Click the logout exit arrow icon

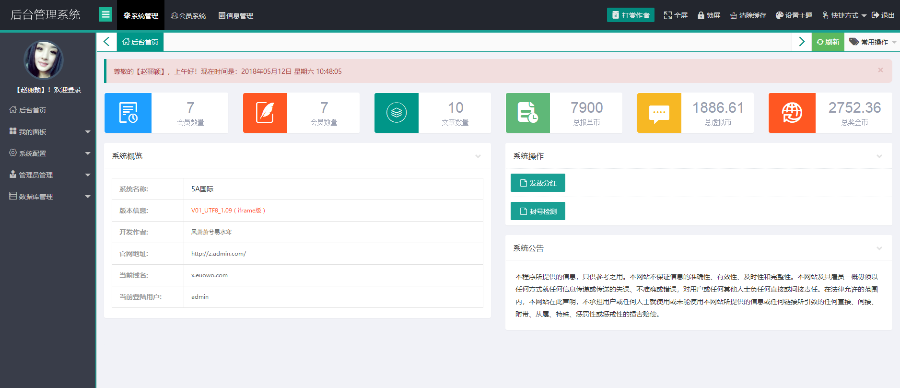coord(875,15)
